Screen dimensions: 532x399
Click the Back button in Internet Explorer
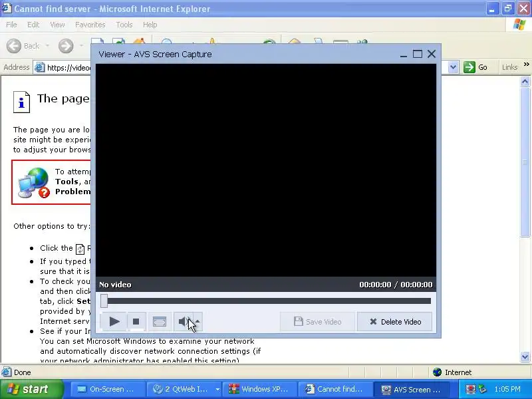click(x=23, y=46)
